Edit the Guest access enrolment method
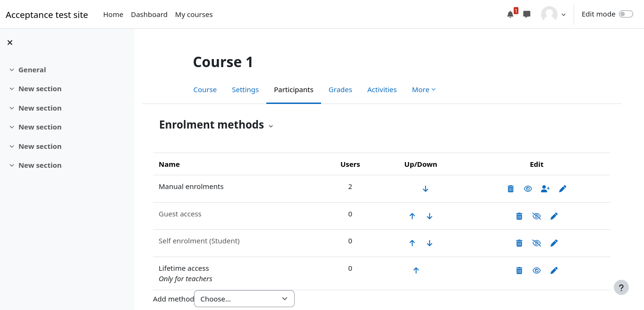Image resolution: width=644 pixels, height=310 pixels. pos(554,216)
